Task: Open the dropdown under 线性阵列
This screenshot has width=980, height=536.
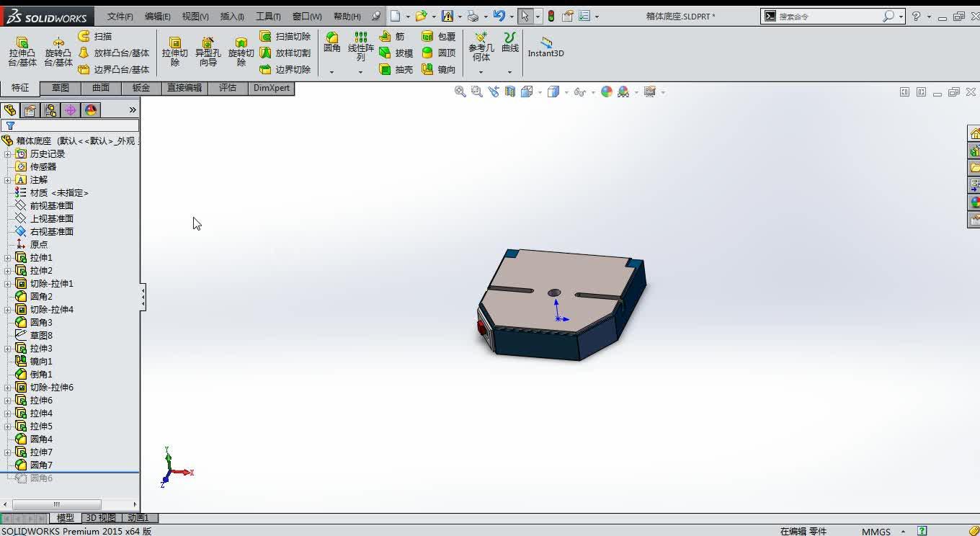Action: pyautogui.click(x=360, y=72)
